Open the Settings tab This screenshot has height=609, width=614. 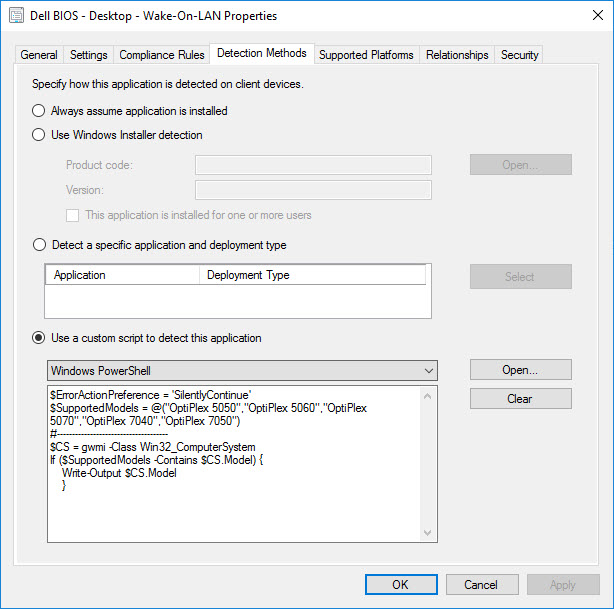click(89, 55)
